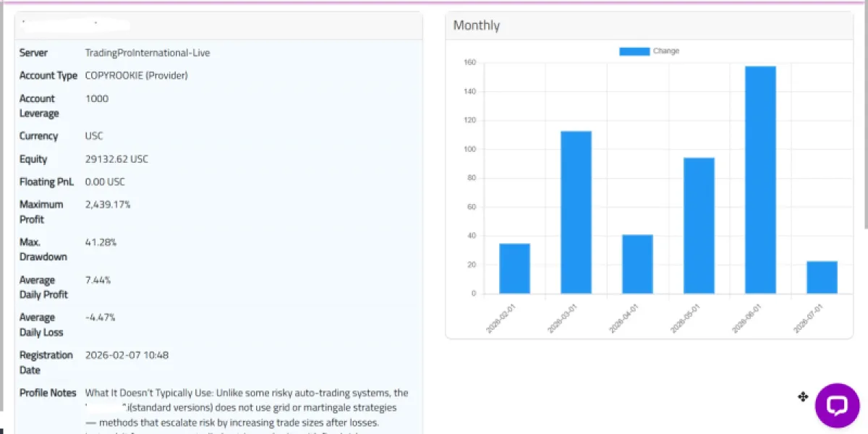Select Registration Date 2026-02-07 10:48

point(127,355)
